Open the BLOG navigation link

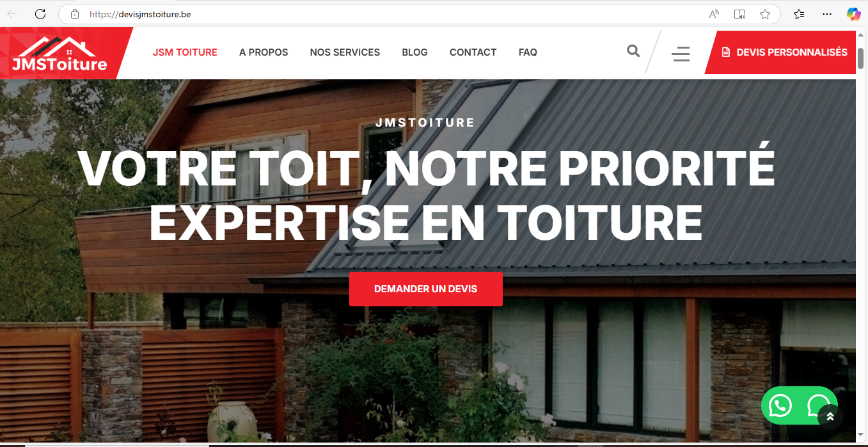point(414,52)
